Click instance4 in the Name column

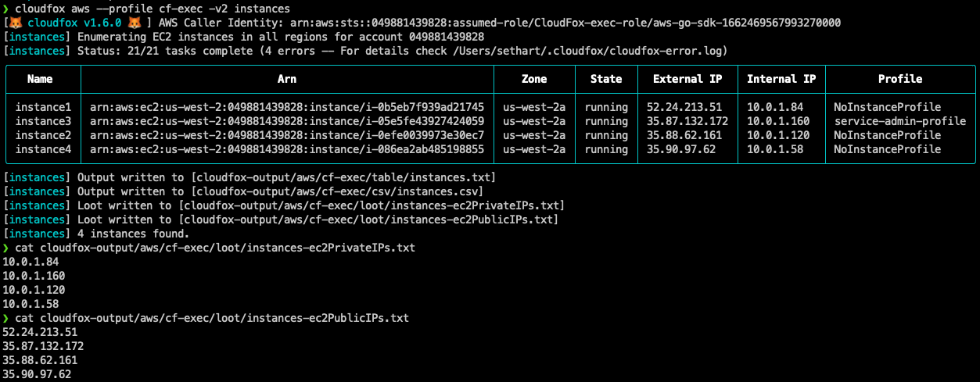(43, 149)
